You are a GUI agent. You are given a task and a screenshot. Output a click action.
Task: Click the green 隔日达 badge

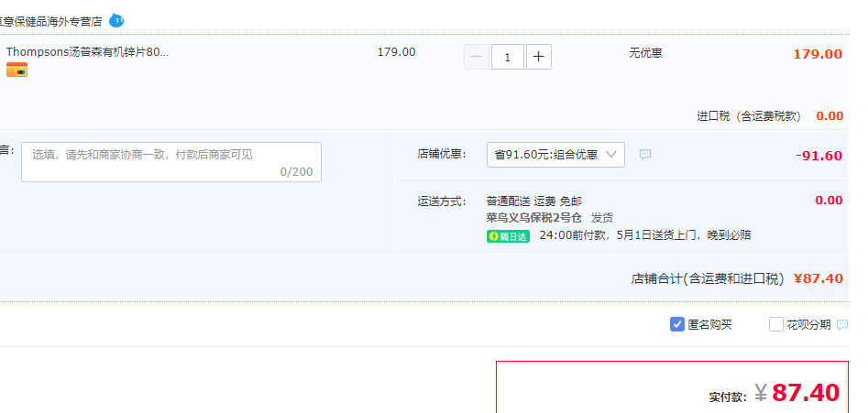coord(508,236)
